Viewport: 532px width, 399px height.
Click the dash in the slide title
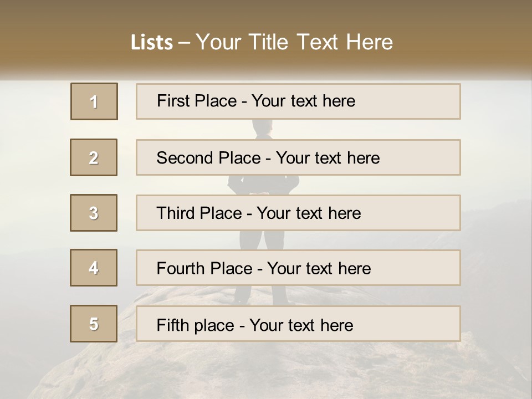[x=184, y=43]
